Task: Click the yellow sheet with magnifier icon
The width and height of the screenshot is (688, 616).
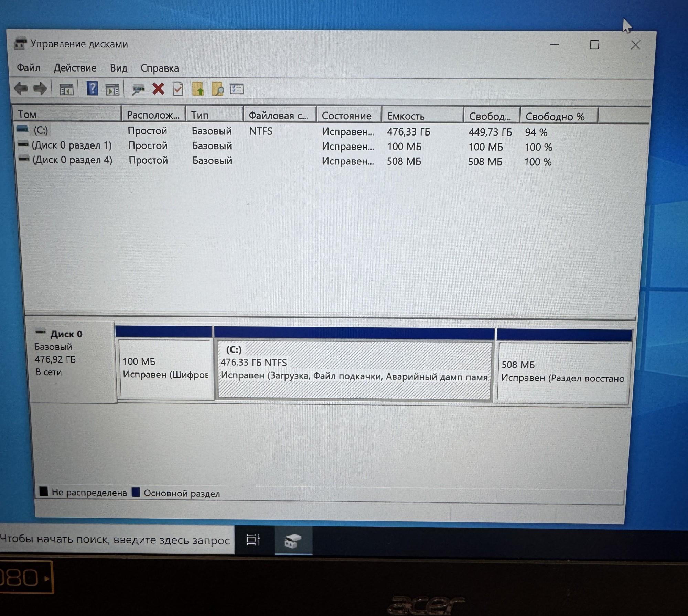Action: point(218,89)
